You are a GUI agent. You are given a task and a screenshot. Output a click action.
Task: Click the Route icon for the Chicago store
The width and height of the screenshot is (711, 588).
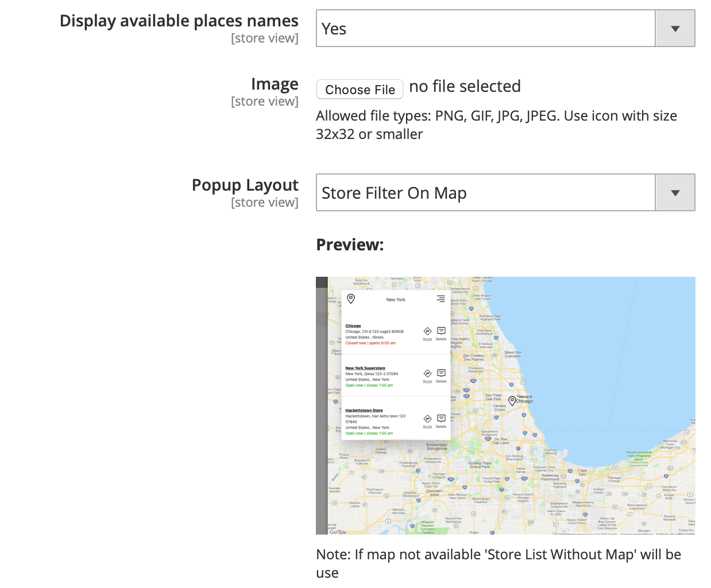[427, 331]
